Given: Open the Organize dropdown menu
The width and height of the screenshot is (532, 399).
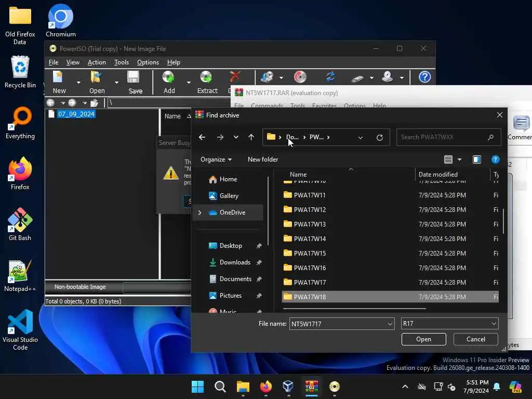Looking at the screenshot, I should tap(216, 159).
